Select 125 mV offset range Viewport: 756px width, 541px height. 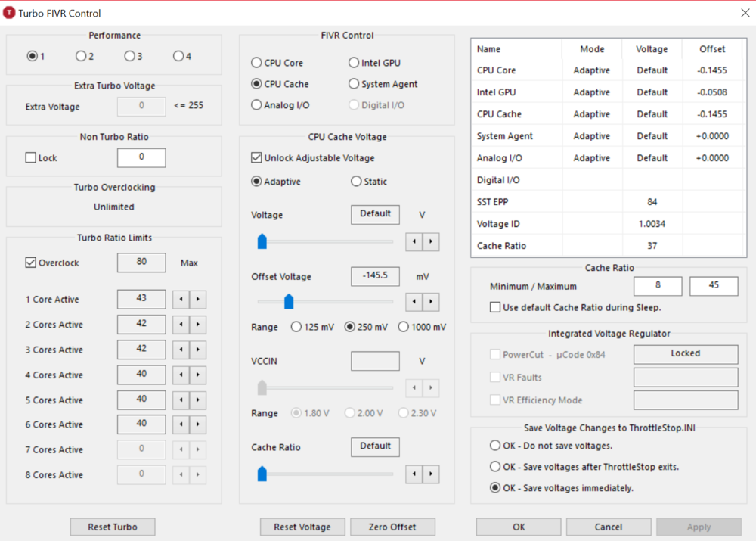(x=296, y=327)
